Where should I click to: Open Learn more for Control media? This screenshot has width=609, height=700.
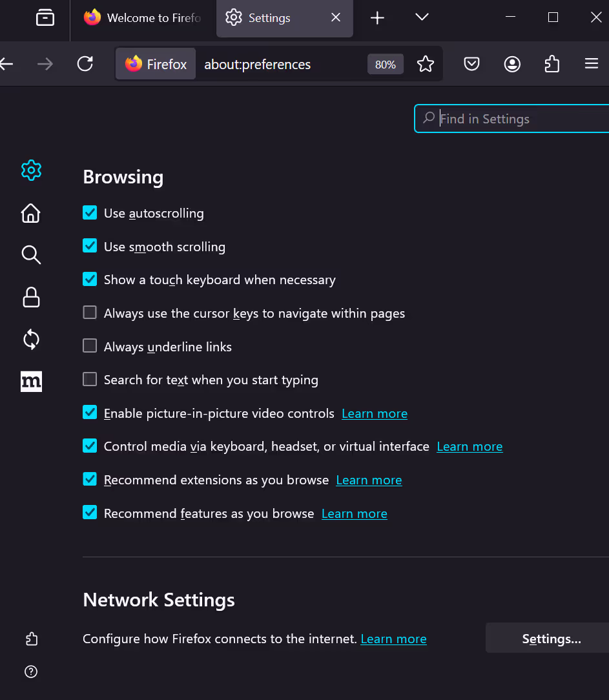pos(470,447)
